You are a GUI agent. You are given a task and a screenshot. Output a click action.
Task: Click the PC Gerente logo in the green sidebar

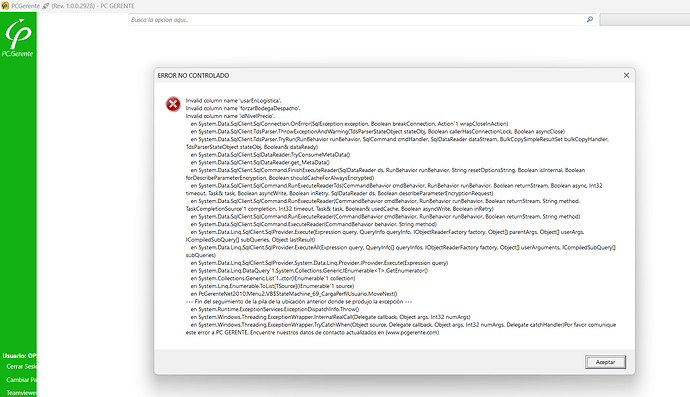[x=18, y=38]
